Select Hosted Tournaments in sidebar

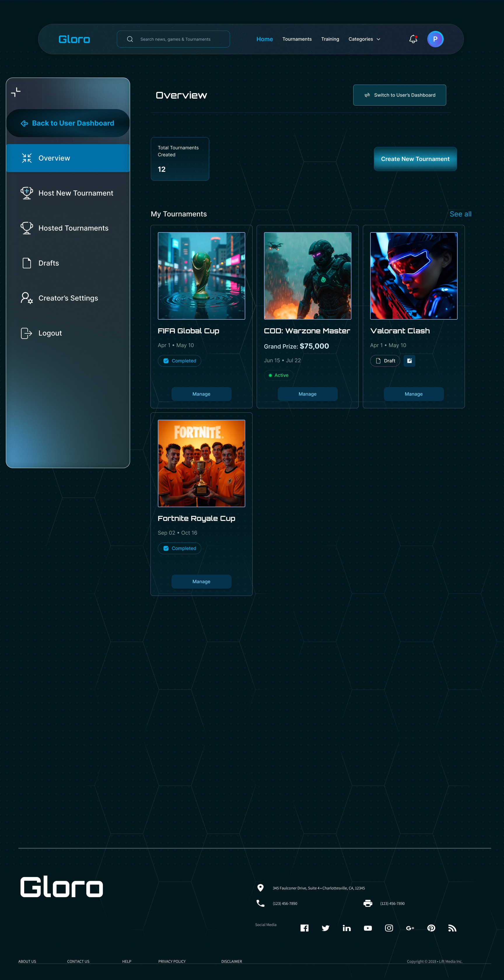68,228
